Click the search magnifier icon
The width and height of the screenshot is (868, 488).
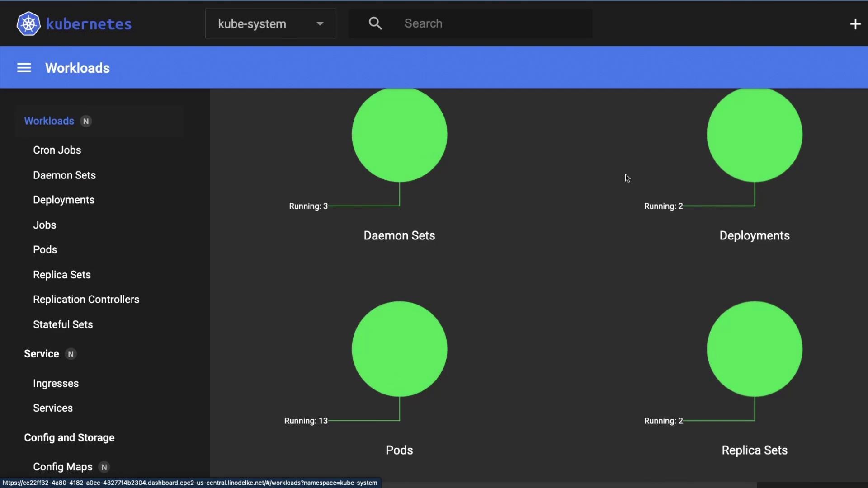375,23
